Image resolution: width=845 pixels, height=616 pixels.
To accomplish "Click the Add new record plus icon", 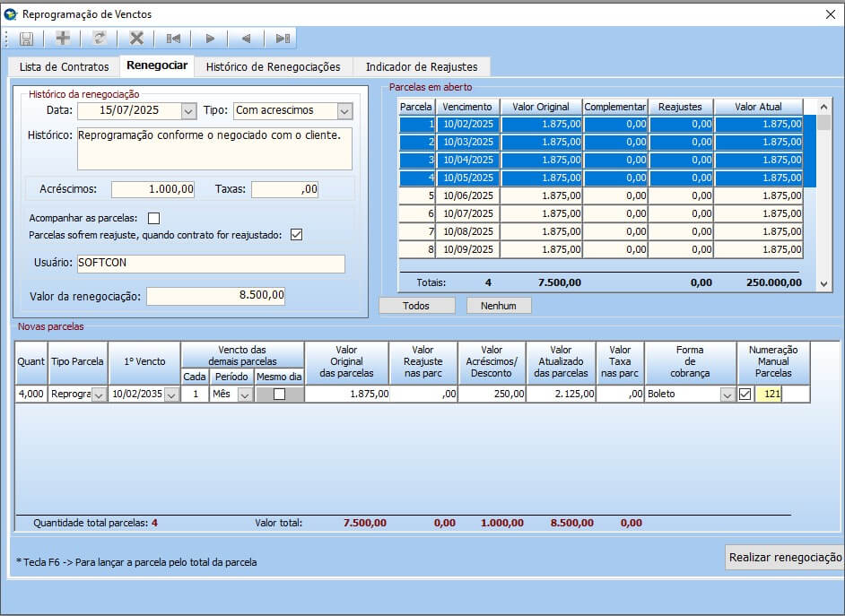I will pos(63,39).
